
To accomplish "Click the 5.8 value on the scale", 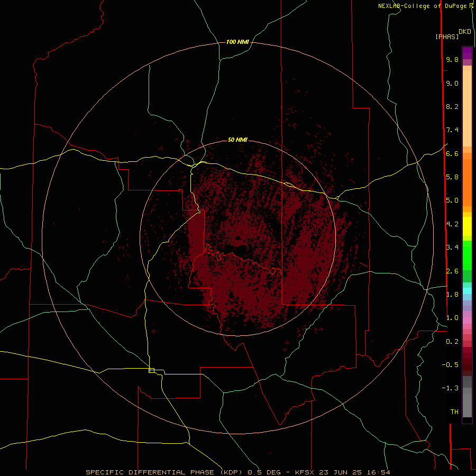I will coord(452,177).
